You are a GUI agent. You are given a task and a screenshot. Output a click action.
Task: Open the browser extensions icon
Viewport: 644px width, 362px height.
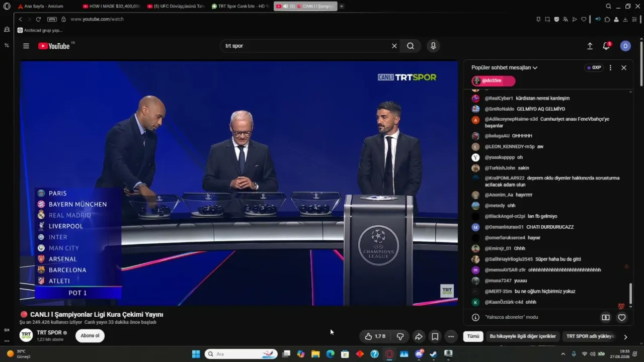click(x=607, y=19)
